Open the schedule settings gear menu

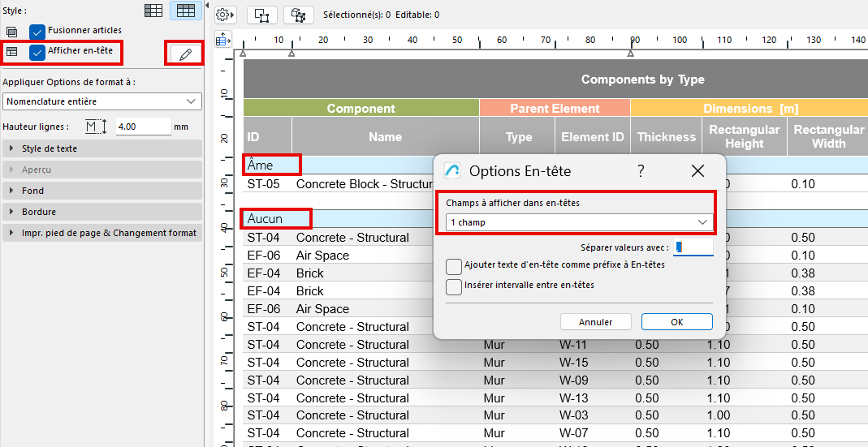(225, 15)
